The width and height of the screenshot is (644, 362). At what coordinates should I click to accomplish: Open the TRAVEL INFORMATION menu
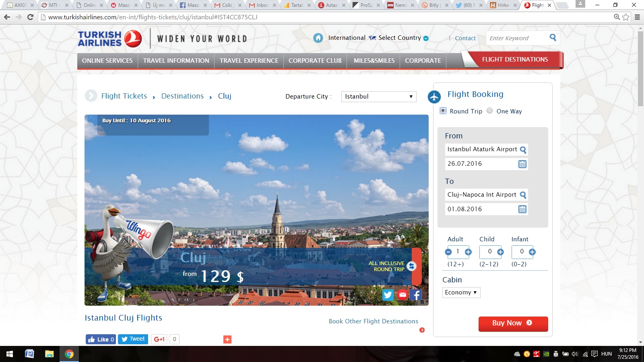(x=176, y=61)
